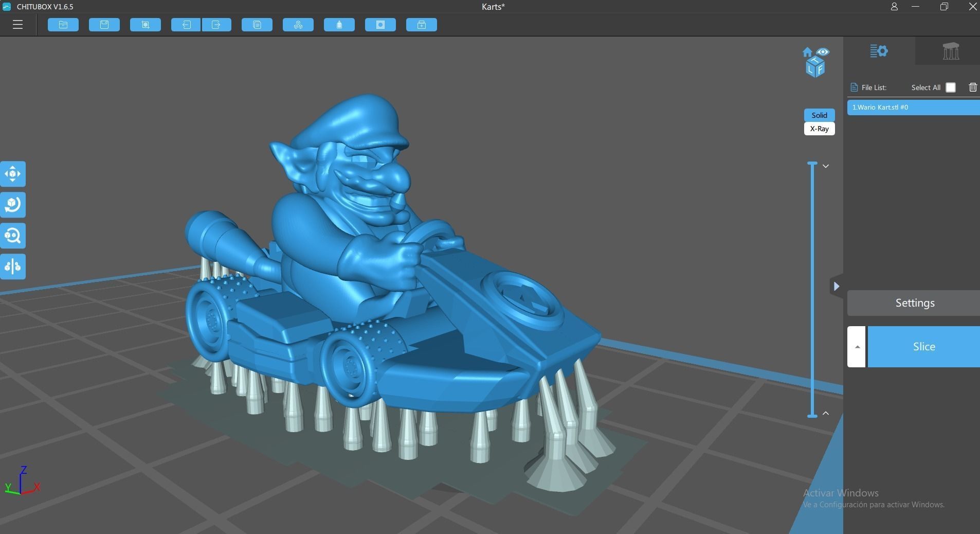Select the Mirror tool on left sidebar
Viewport: 980px width, 534px height.
coord(13,266)
